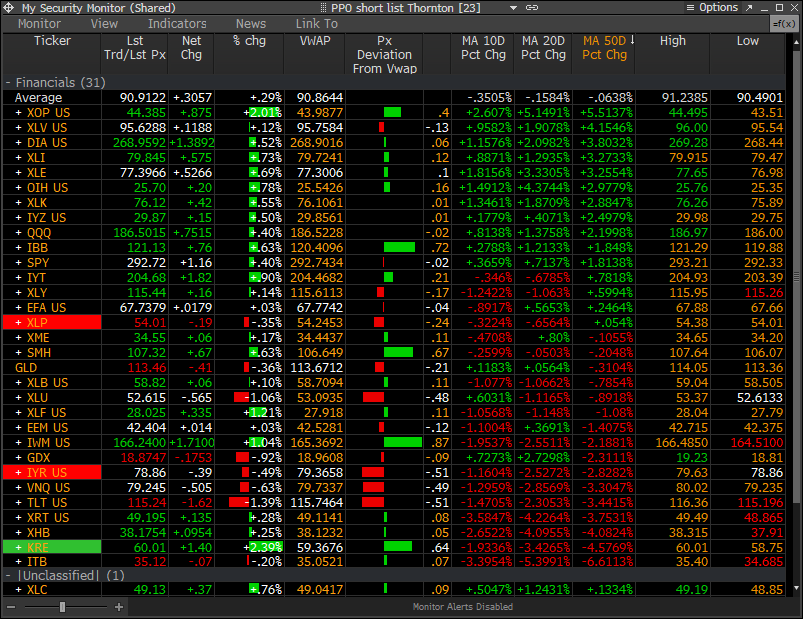Open the Link To menu
This screenshot has width=803, height=619.
click(316, 24)
